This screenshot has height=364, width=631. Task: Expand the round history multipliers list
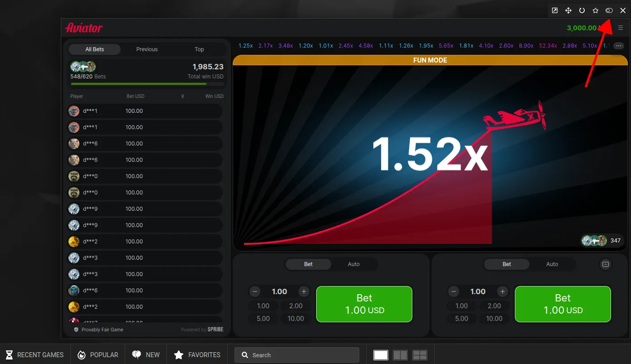point(619,46)
